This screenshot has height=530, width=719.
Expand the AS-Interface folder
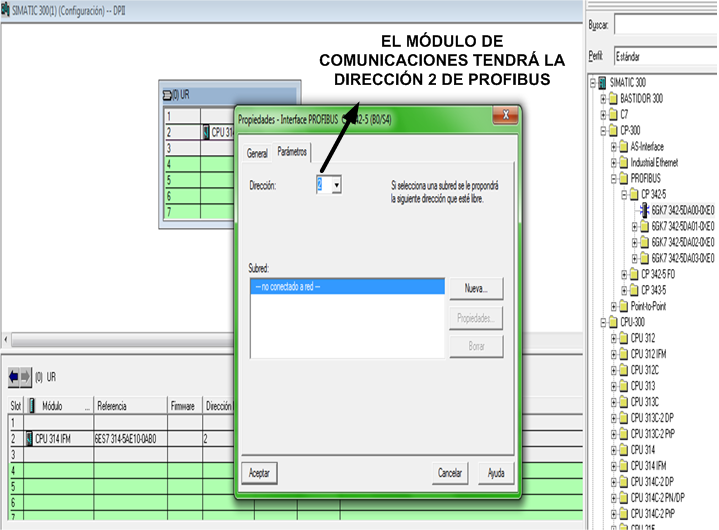point(614,147)
